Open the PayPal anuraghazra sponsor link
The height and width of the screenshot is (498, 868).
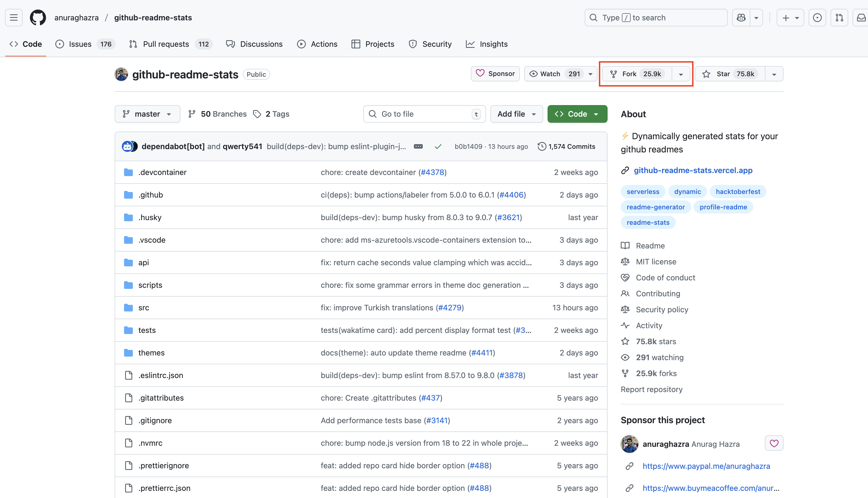coord(706,466)
